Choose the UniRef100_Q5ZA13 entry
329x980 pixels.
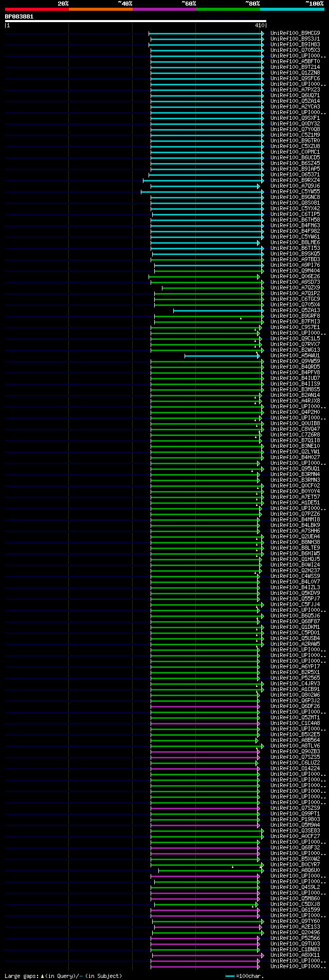(x=295, y=311)
